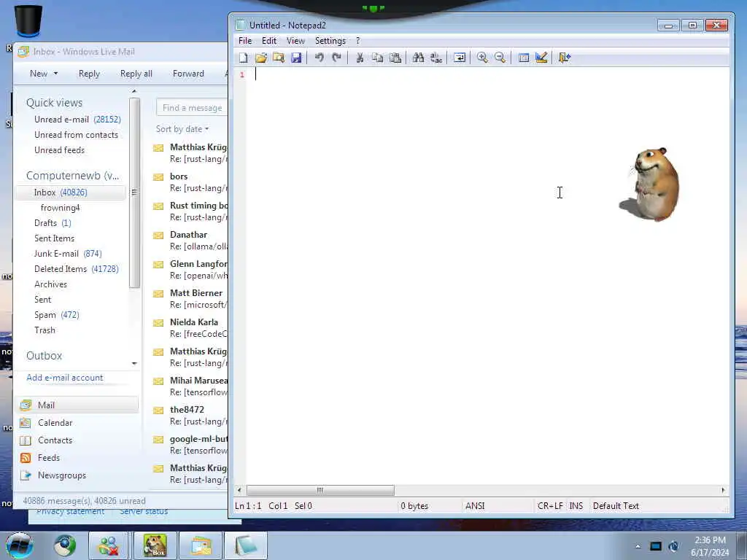Image resolution: width=747 pixels, height=560 pixels.
Task: Click the Find a message search box
Action: tap(192, 108)
